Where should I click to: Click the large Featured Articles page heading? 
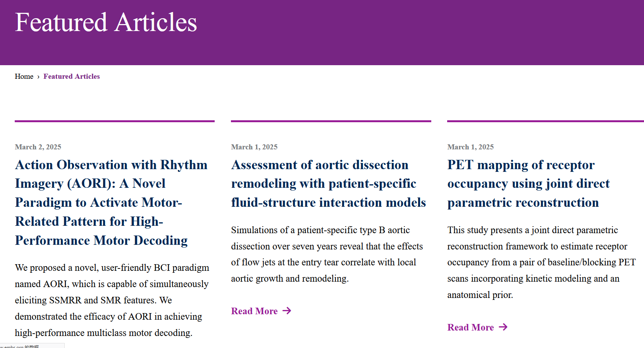(106, 22)
